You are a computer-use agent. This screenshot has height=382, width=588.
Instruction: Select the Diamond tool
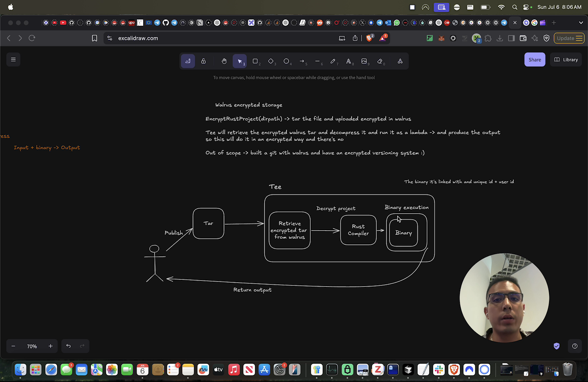271,61
